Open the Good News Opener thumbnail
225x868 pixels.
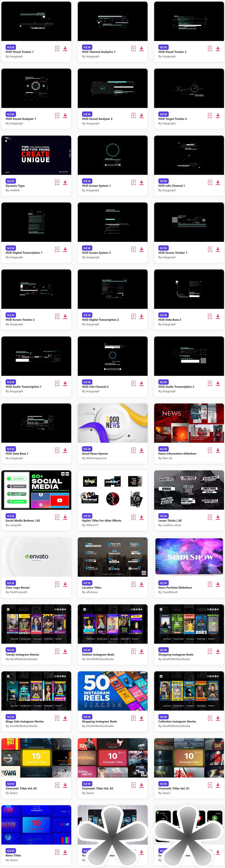113,423
